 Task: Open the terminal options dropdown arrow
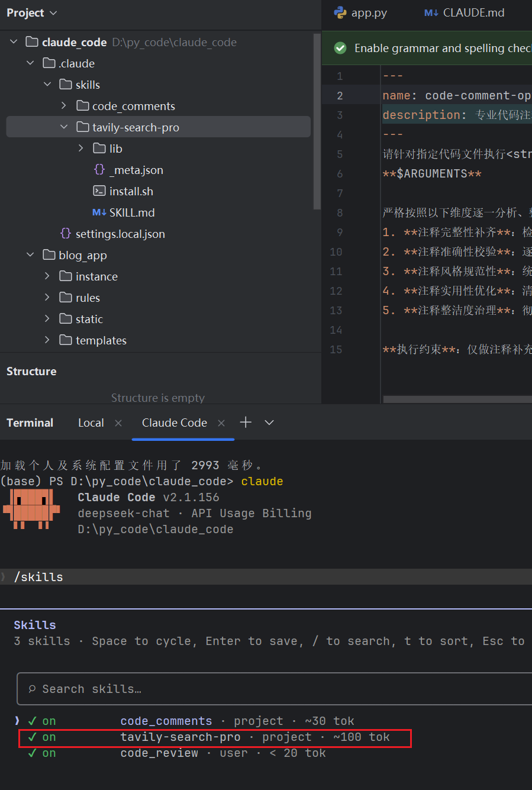click(x=269, y=423)
